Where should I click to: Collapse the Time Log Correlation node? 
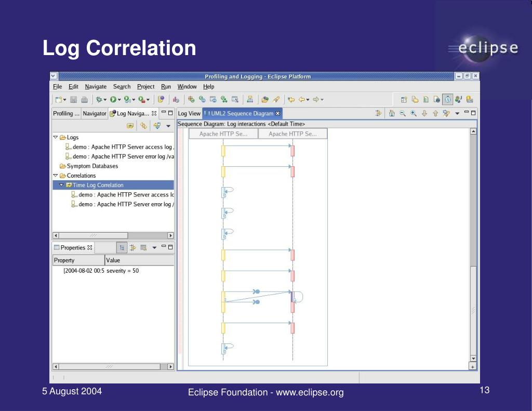click(x=61, y=185)
